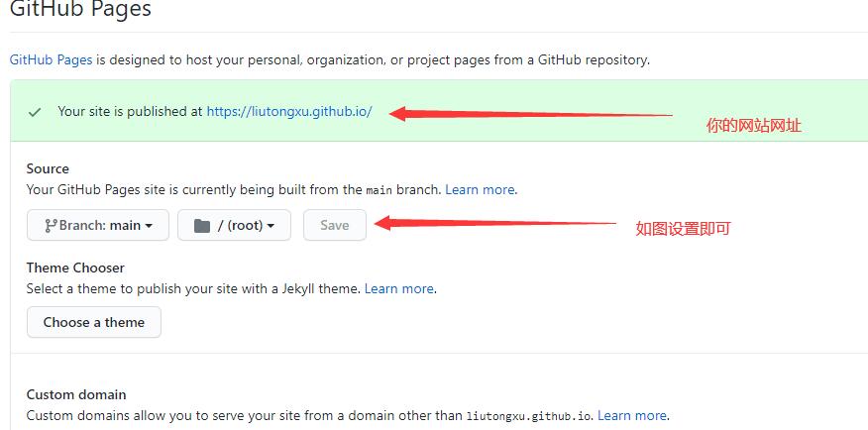Image resolution: width=868 pixels, height=430 pixels.
Task: Click 'Select a theme to publish' text
Action: pyautogui.click(x=194, y=289)
